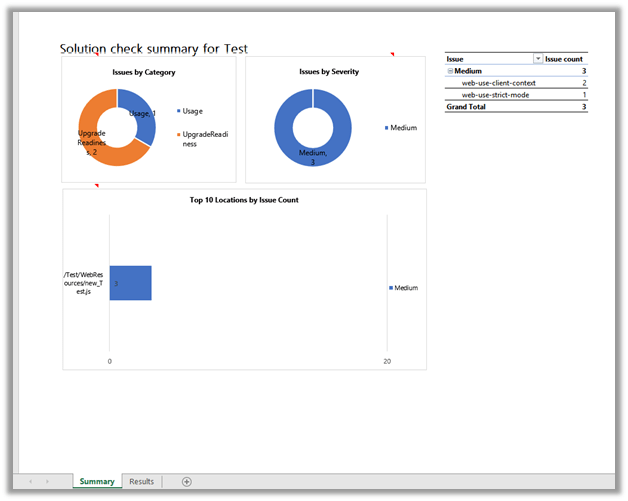Add a new sheet with the plus icon

[187, 482]
